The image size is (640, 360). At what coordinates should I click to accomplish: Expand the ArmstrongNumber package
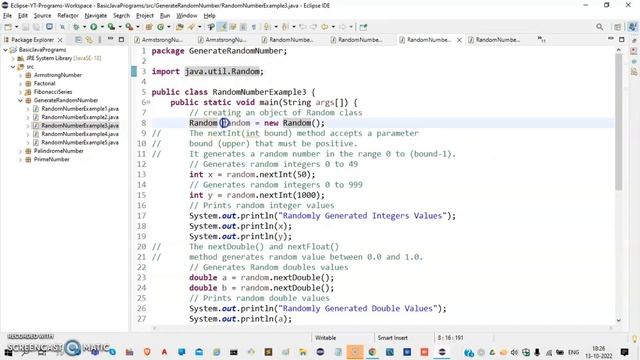(20, 75)
